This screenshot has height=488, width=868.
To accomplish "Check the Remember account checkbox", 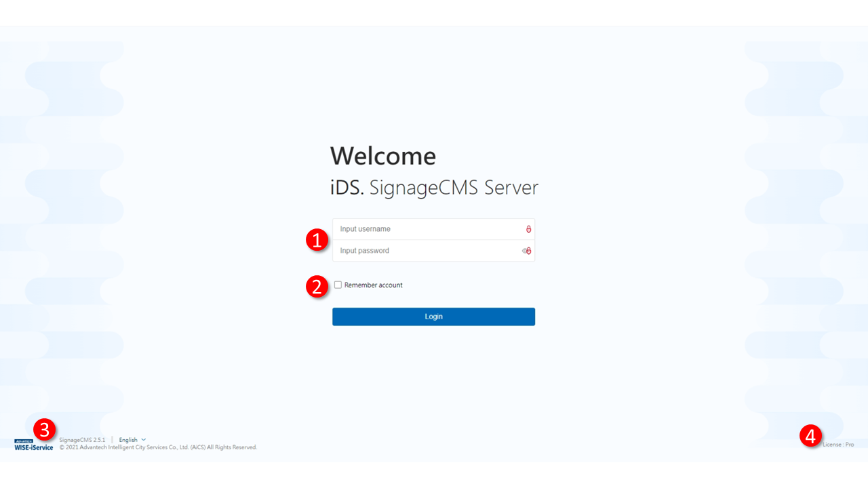I will (338, 285).
